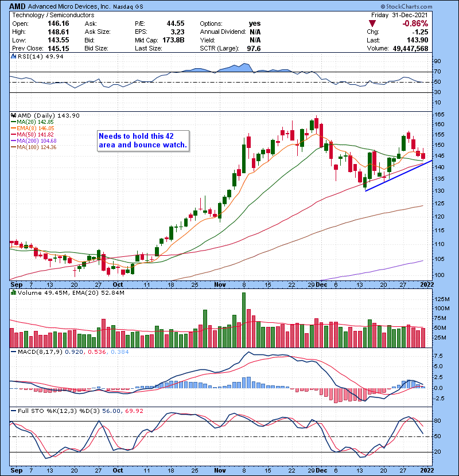Click the AMD (Daily) 143.90 panel label
Screen dimensions: 459x476
(x=49, y=116)
